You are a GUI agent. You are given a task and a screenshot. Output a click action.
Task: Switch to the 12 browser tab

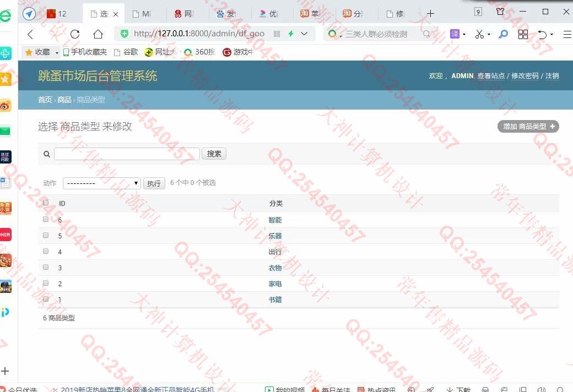click(58, 14)
